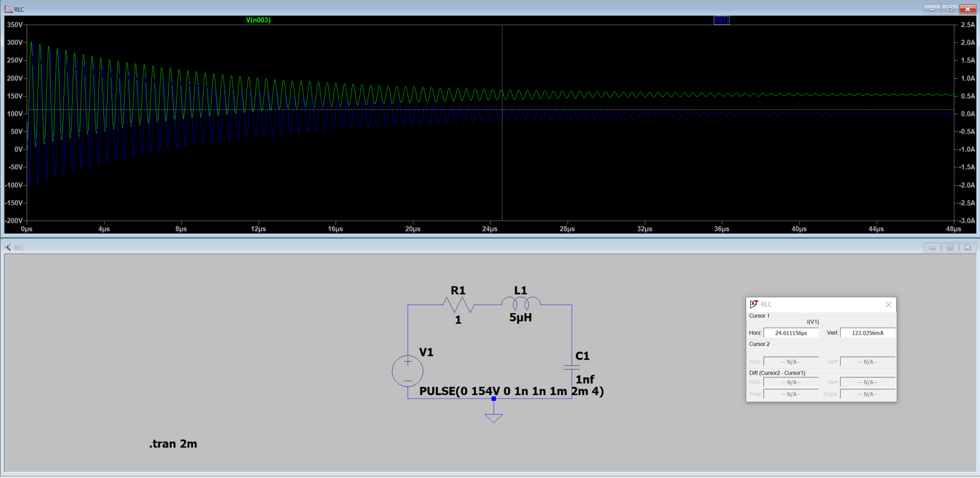Minimize the schematic RLC window
The height and width of the screenshot is (478, 980).
[x=932, y=248]
